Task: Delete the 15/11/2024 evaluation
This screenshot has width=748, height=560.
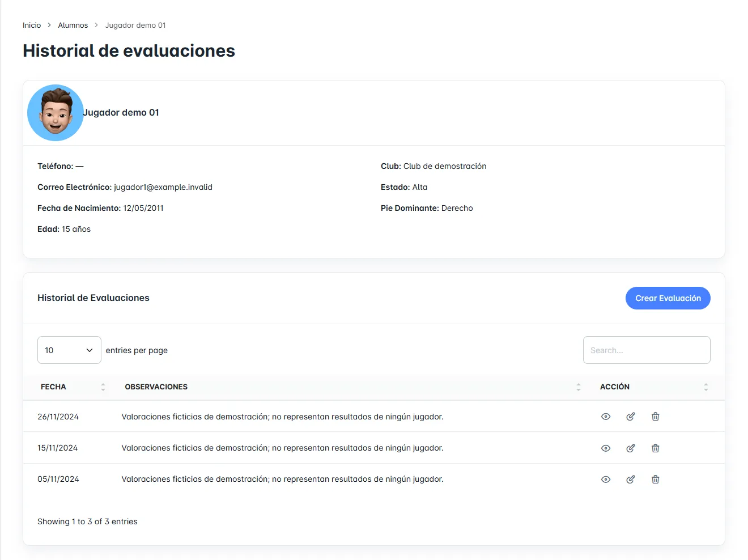Action: [656, 448]
